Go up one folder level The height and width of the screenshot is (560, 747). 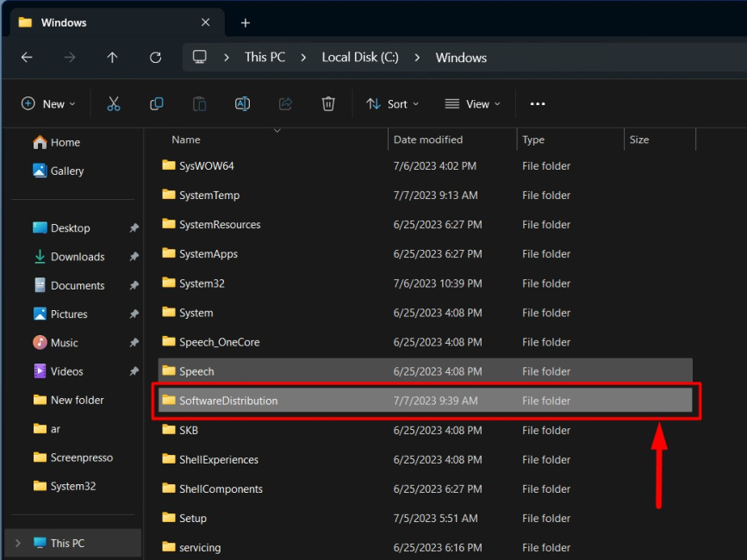pyautogui.click(x=112, y=58)
